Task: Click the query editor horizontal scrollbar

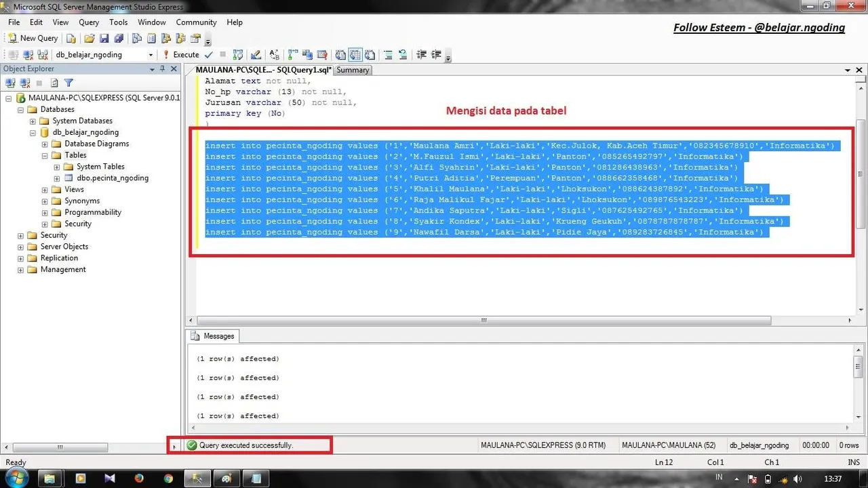Action: point(484,321)
